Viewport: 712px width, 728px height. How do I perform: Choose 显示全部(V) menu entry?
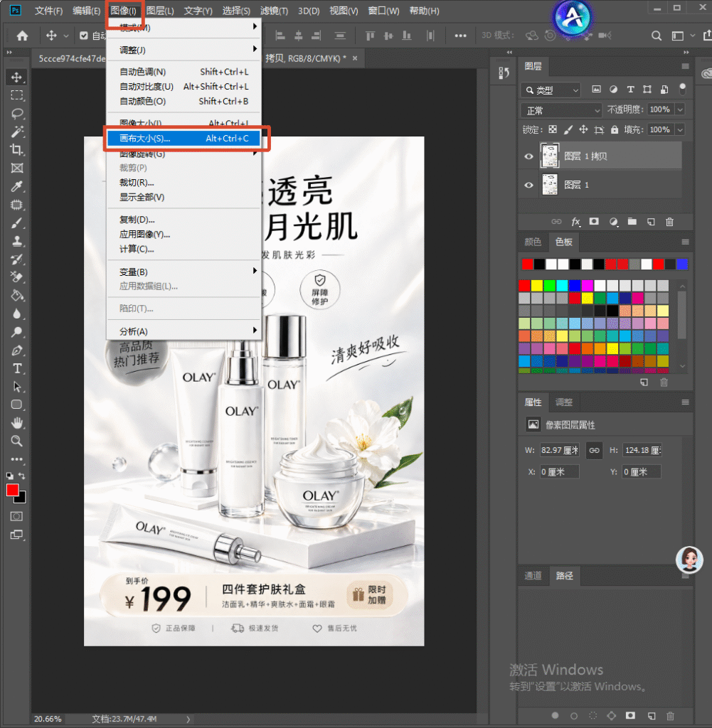(x=183, y=198)
